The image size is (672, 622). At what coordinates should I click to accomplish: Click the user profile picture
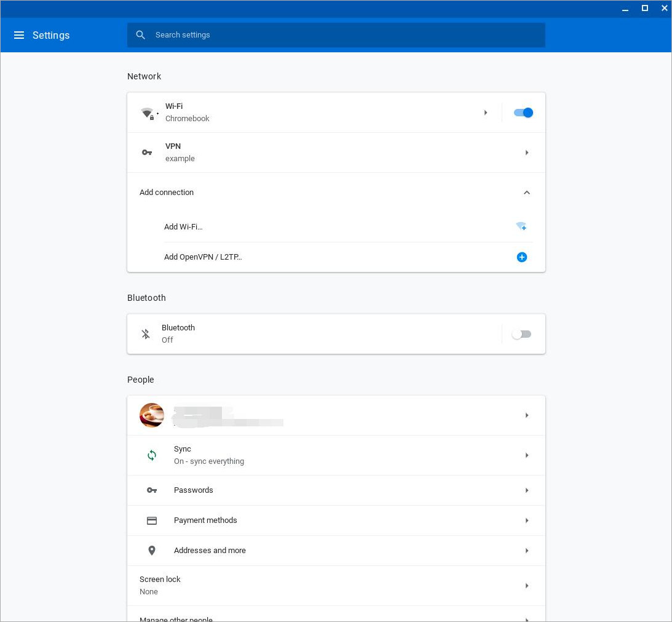pyautogui.click(x=152, y=415)
